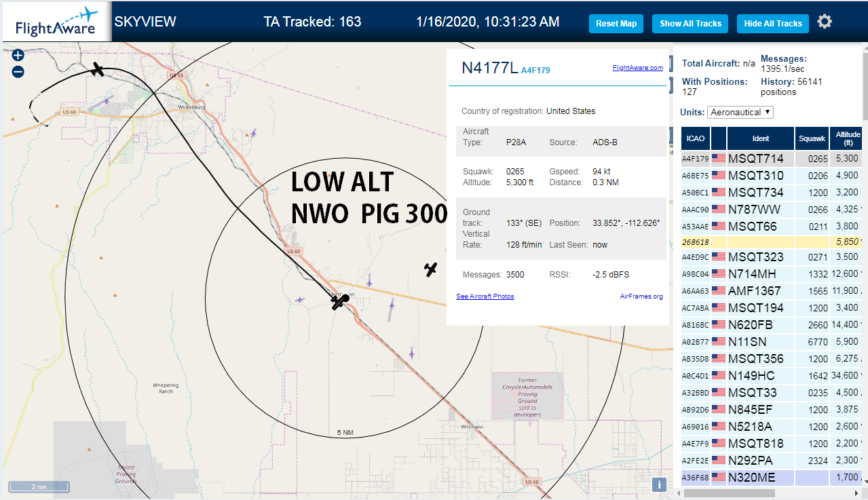Viewport: 868px width, 500px height.
Task: Click Show All Tracks button
Action: 690,24
